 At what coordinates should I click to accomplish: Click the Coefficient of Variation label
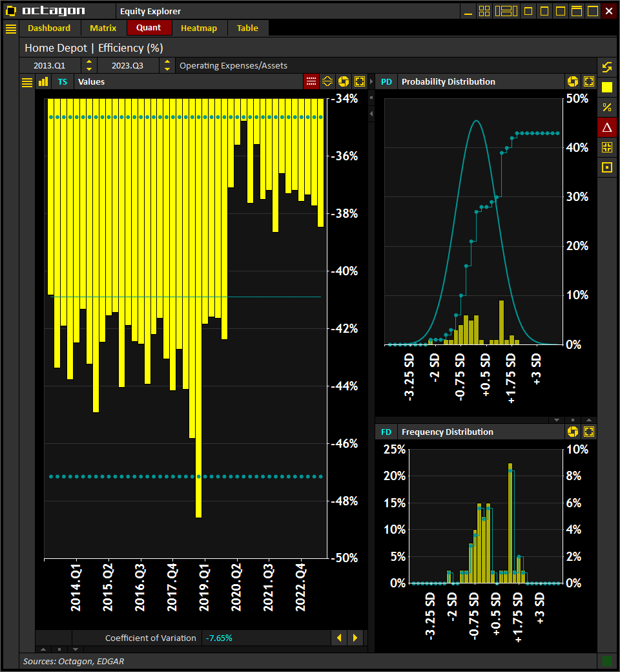tap(150, 638)
